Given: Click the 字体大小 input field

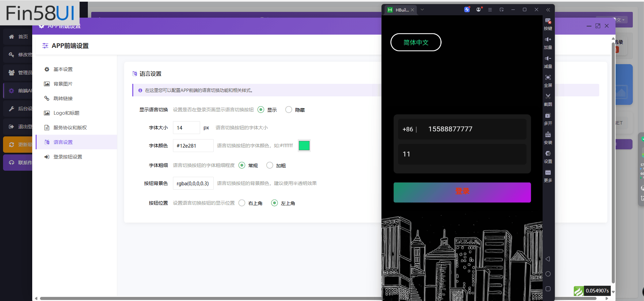Looking at the screenshot, I should click(186, 128).
